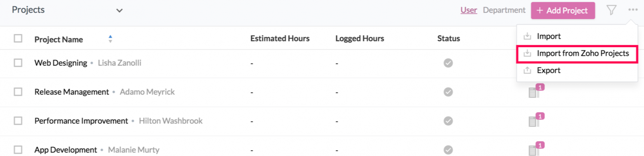Select the App Development row checkbox
The width and height of the screenshot is (644, 156).
click(x=18, y=150)
